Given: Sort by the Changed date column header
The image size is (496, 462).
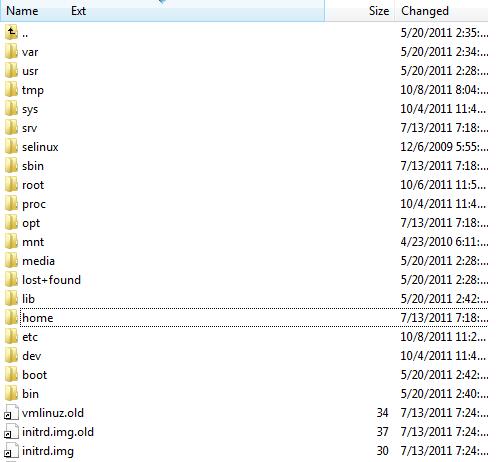Looking at the screenshot, I should [x=425, y=11].
